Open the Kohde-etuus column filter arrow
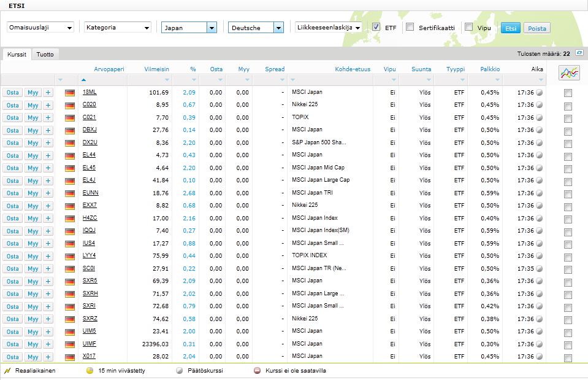The width and height of the screenshot is (588, 380). tap(293, 80)
